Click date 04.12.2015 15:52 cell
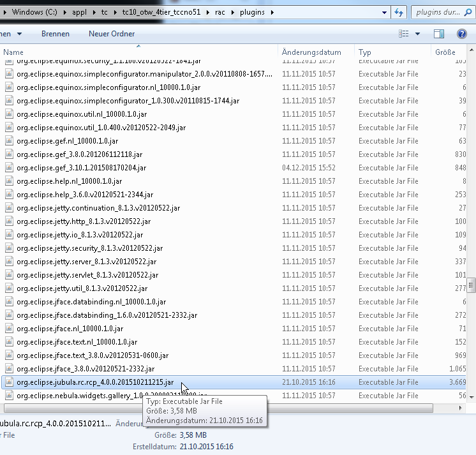Screen dimensions: 476x455 point(309,168)
